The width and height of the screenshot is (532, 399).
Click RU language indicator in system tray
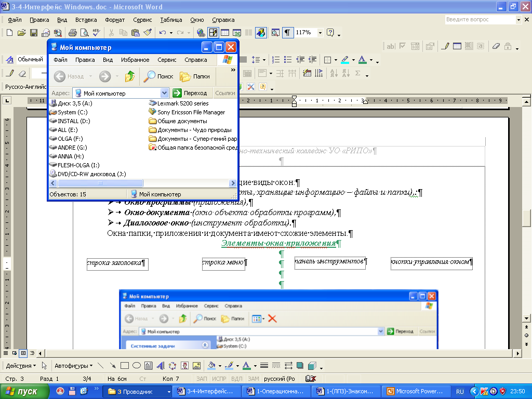click(460, 391)
